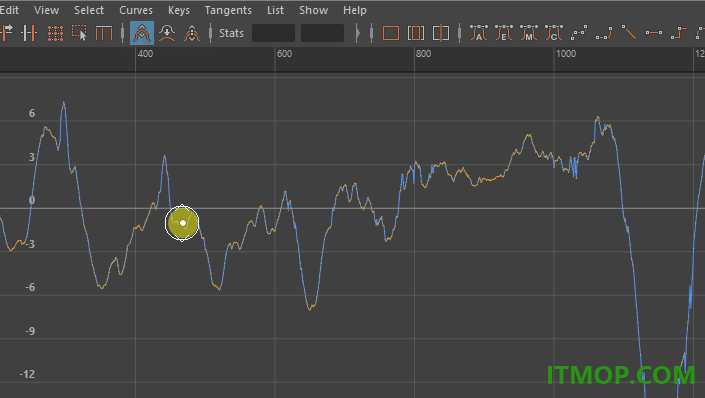Choose the Region selection tool
The width and height of the screenshot is (705, 398).
(x=80, y=33)
